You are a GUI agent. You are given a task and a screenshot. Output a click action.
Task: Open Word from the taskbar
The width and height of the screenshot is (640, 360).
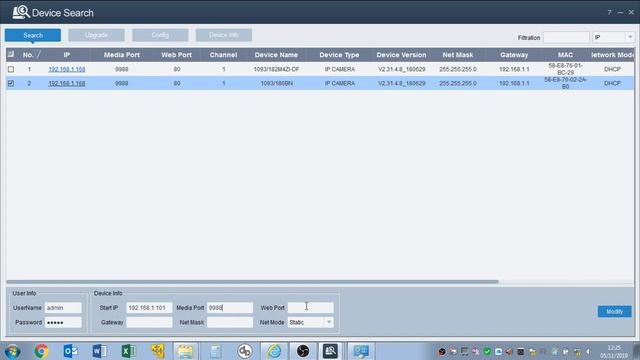(100, 351)
